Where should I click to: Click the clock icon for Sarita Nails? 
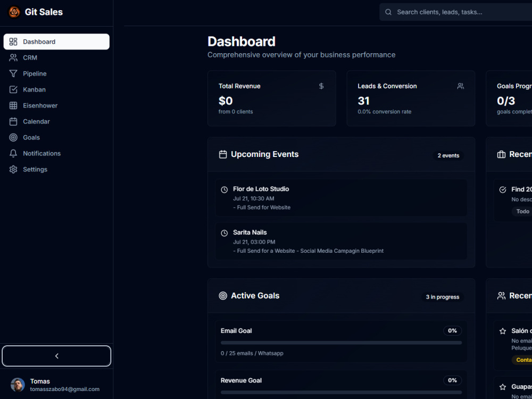pyautogui.click(x=225, y=233)
